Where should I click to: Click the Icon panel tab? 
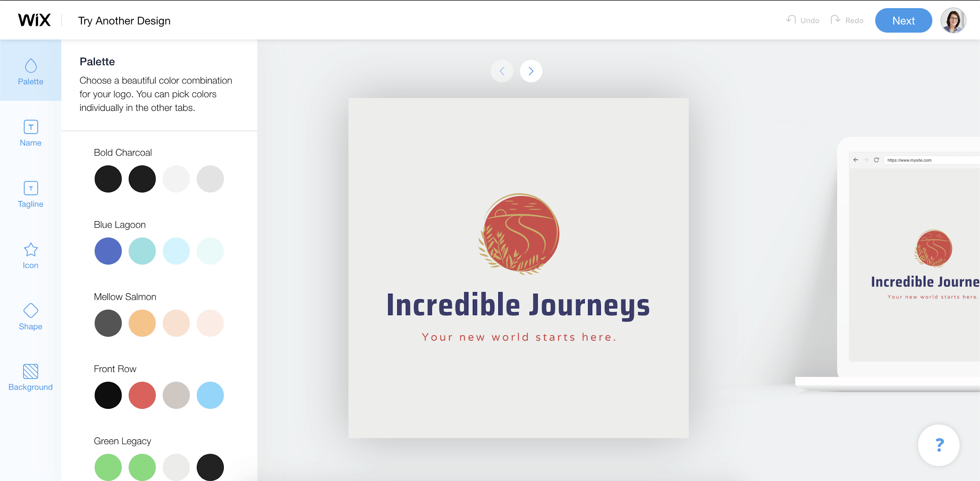(30, 256)
